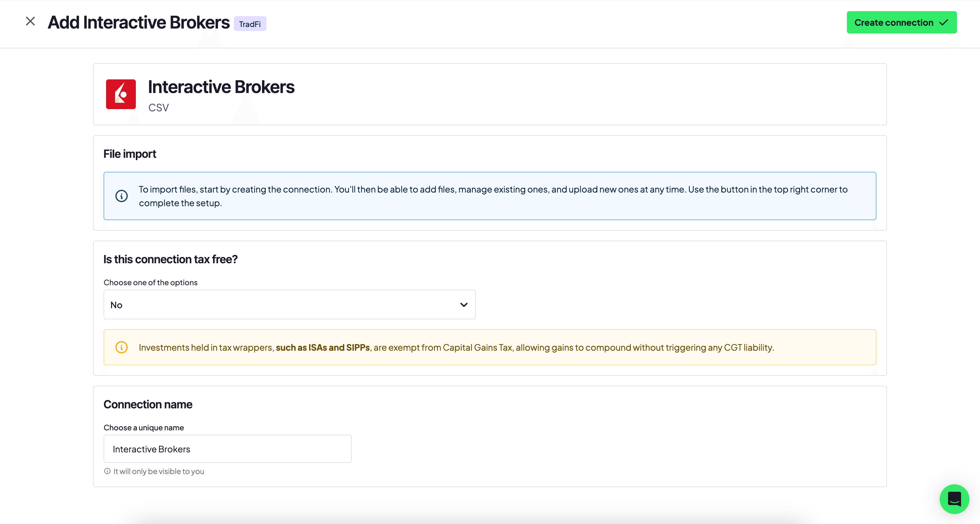This screenshot has height=524, width=980.
Task: Click the 'Add Interactive Brokers' page title
Action: pyautogui.click(x=139, y=22)
